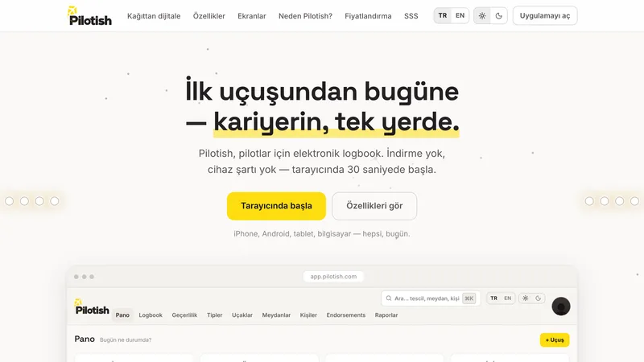
Task: Click the 'Bugün ne durumda?' subtitle
Action: point(126,339)
